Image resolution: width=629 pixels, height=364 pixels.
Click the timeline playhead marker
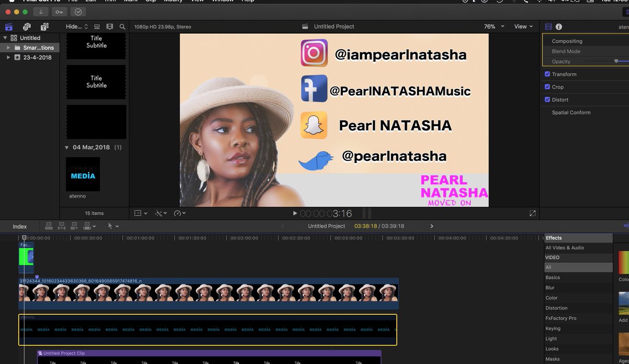point(24,238)
